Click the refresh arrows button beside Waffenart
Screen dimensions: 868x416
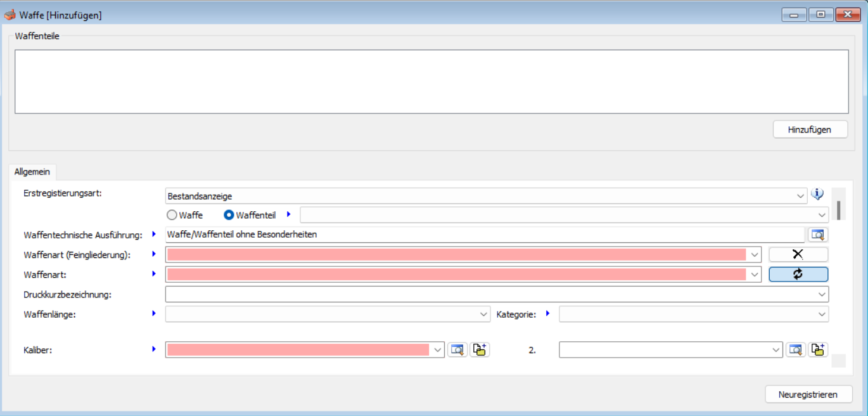[798, 275]
